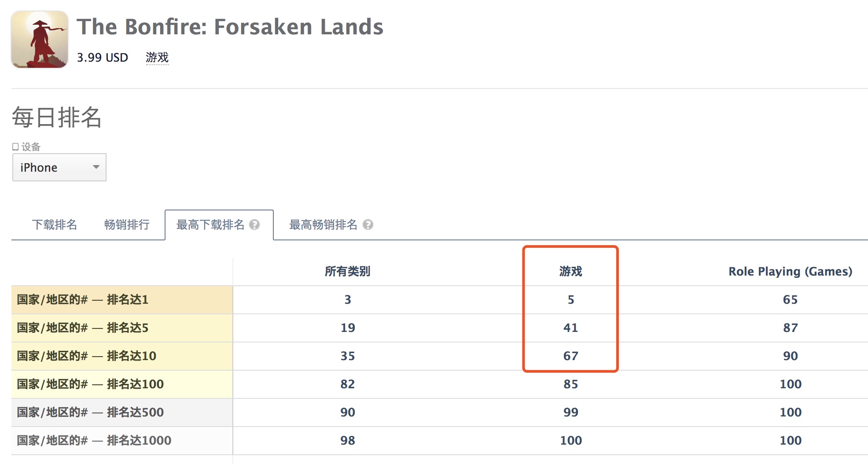Click the dropdown arrow in iPhone selector
This screenshot has width=868, height=464.
point(96,167)
